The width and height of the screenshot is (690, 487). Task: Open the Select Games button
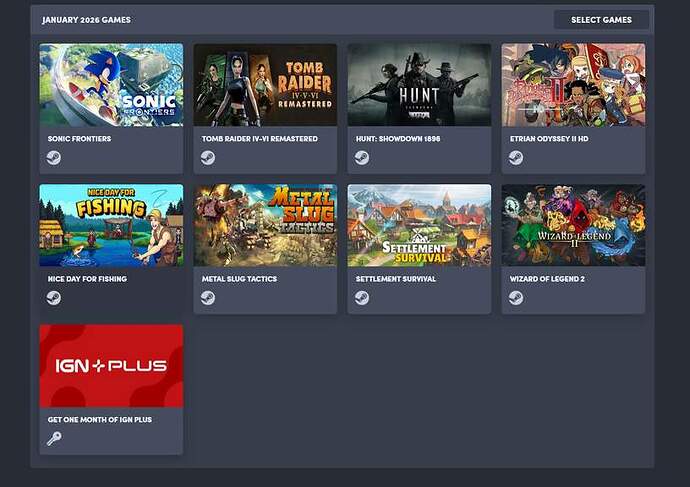tap(601, 20)
